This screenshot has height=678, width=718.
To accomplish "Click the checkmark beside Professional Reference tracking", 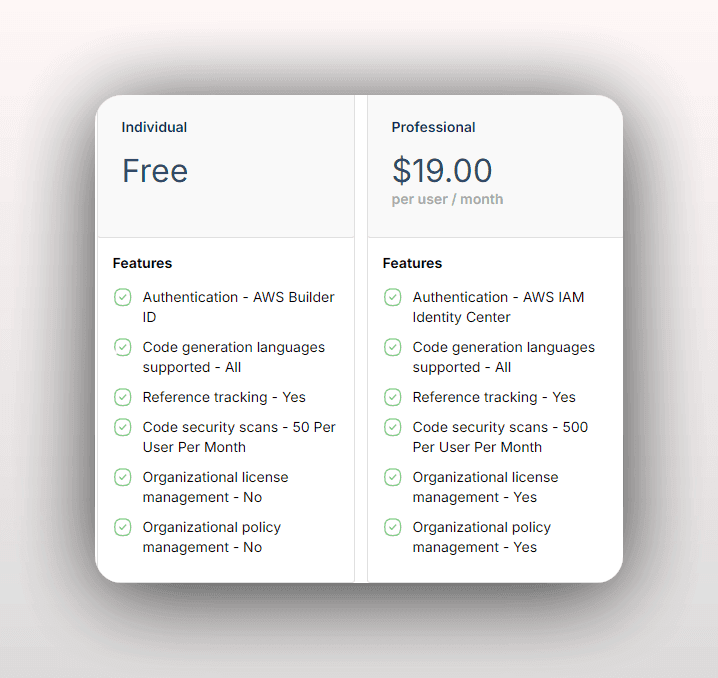I will point(393,397).
